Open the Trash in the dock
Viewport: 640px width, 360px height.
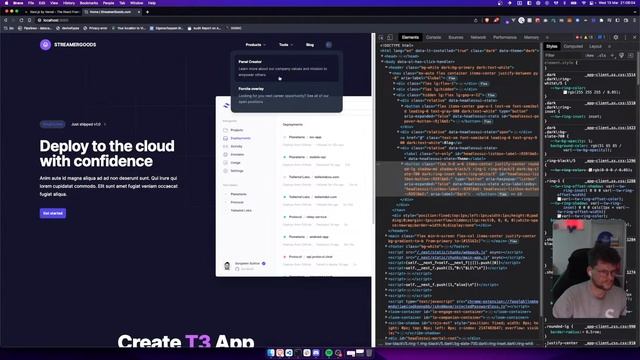[369, 353]
